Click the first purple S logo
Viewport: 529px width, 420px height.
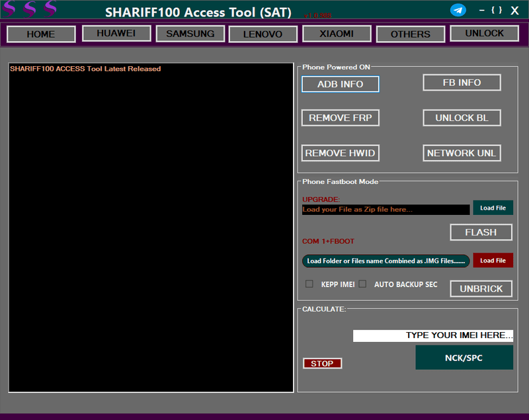(x=10, y=9)
